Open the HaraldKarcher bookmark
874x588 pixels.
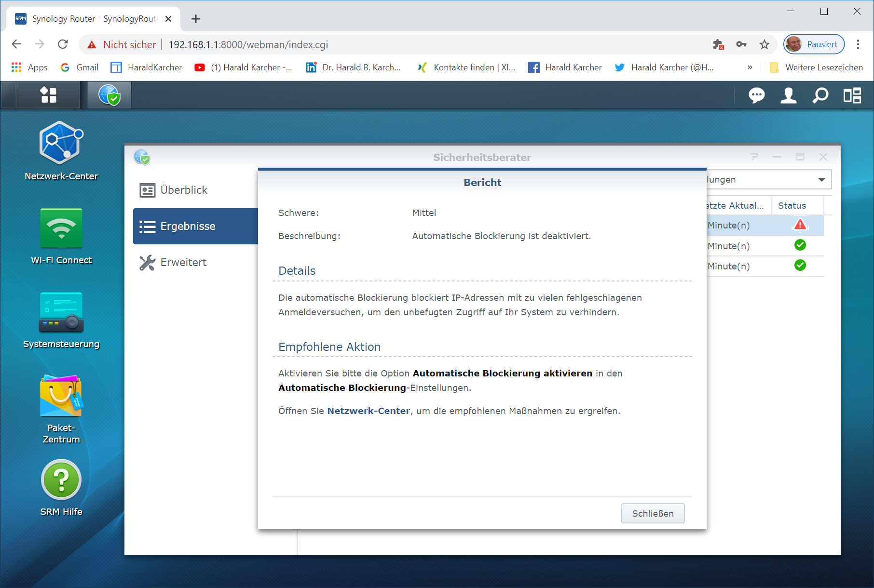[x=147, y=67]
